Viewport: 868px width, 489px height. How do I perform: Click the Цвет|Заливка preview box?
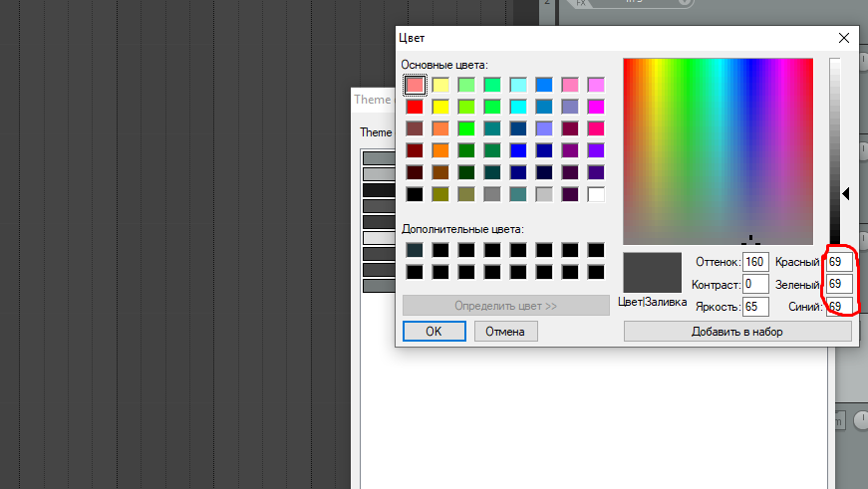[652, 273]
